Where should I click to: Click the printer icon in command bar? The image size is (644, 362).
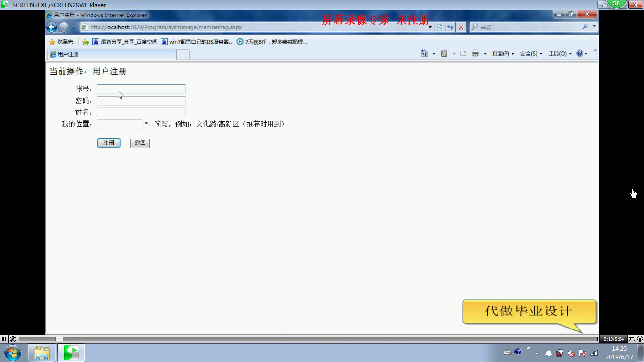pyautogui.click(x=475, y=54)
